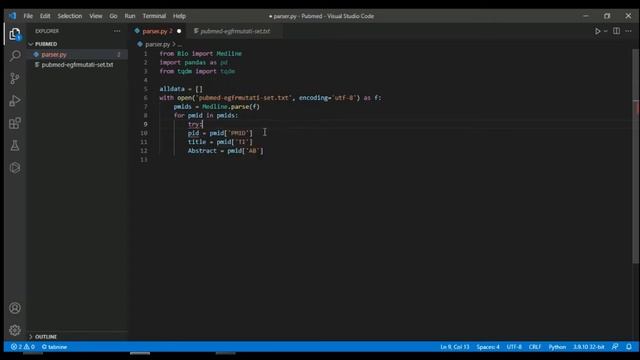Click the editor vertical scrollbar

click(x=636, y=155)
